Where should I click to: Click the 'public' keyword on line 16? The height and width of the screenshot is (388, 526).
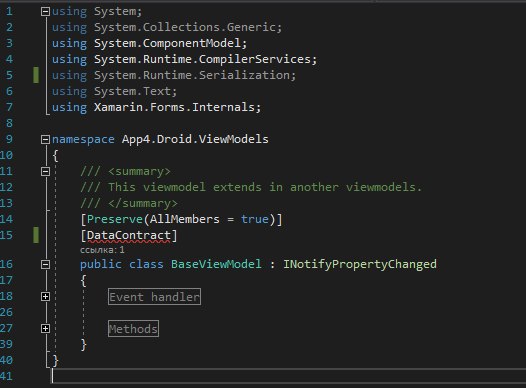[101, 264]
